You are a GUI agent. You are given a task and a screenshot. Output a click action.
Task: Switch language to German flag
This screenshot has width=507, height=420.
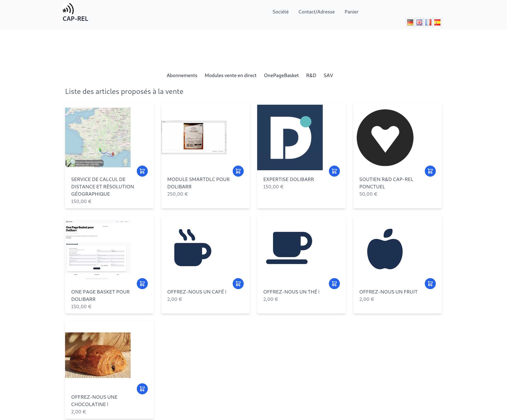click(410, 23)
